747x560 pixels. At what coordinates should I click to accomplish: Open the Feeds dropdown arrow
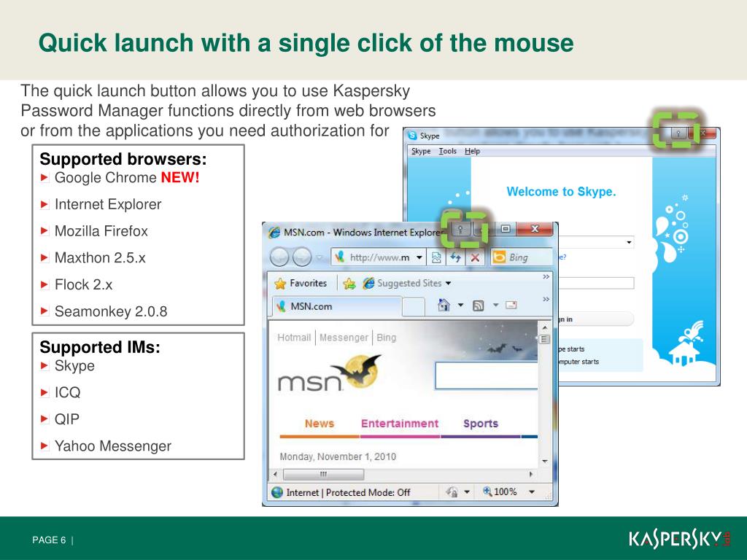[495, 306]
